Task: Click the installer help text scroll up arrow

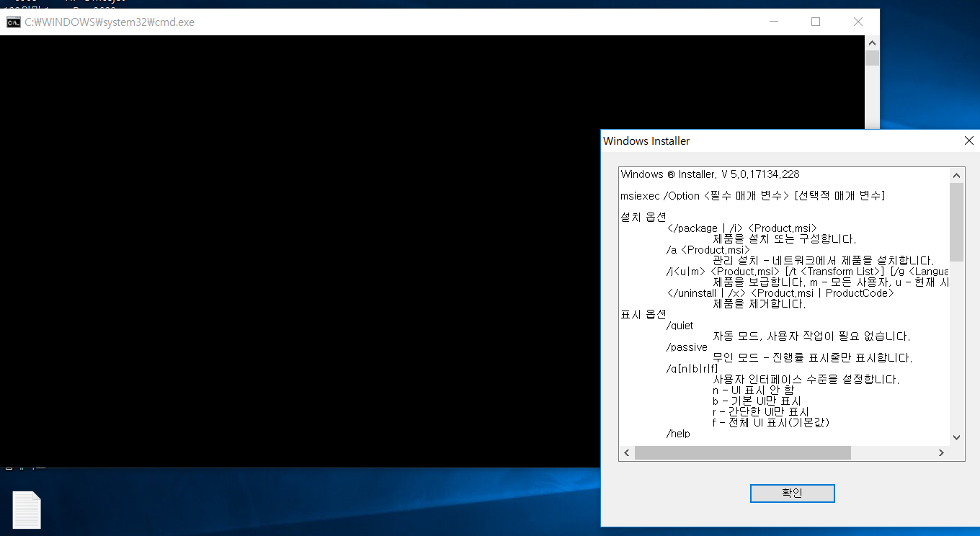Action: point(957,175)
